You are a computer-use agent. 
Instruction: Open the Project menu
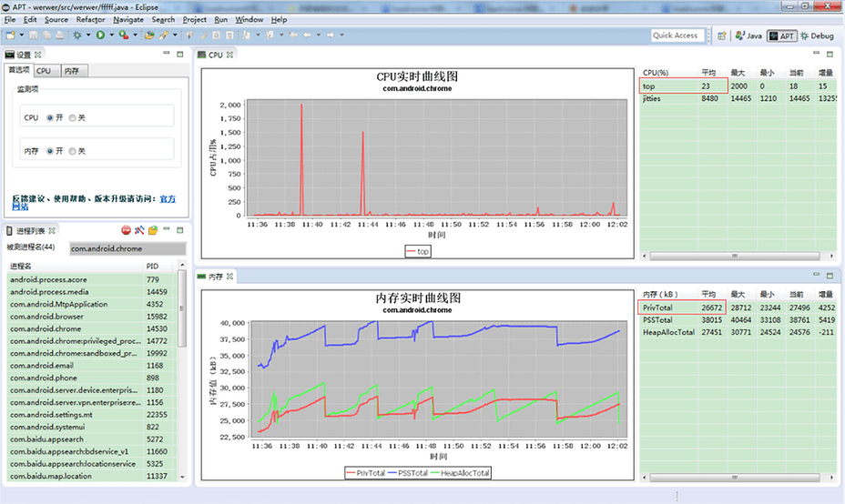click(195, 19)
